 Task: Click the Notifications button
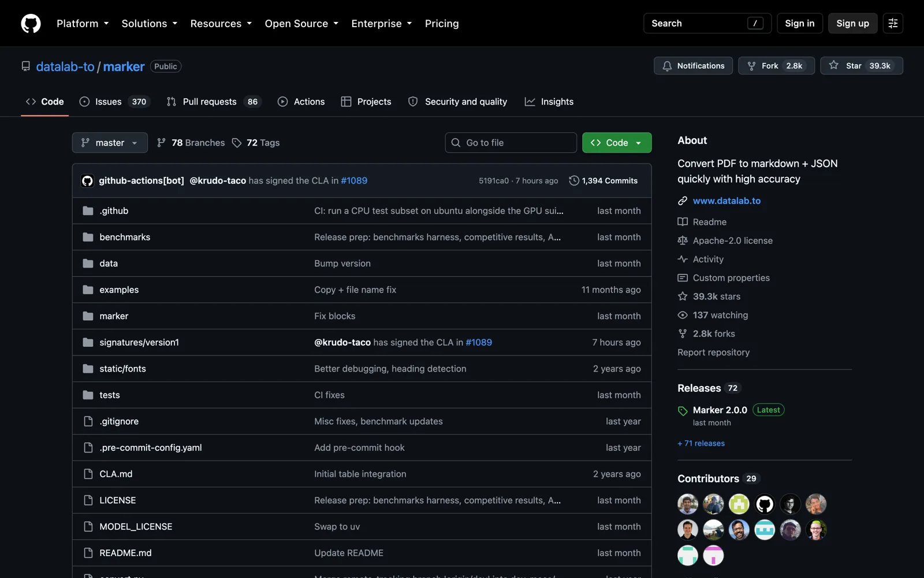pyautogui.click(x=693, y=66)
